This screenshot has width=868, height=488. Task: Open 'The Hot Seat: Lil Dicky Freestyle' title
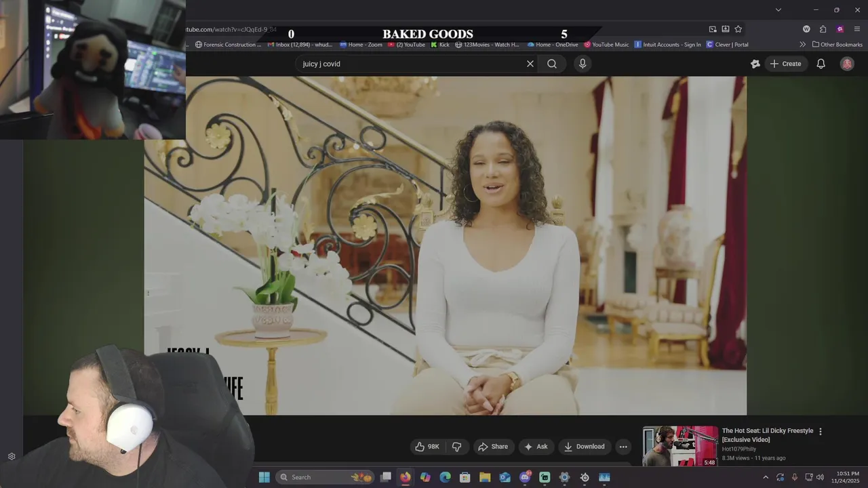point(768,435)
